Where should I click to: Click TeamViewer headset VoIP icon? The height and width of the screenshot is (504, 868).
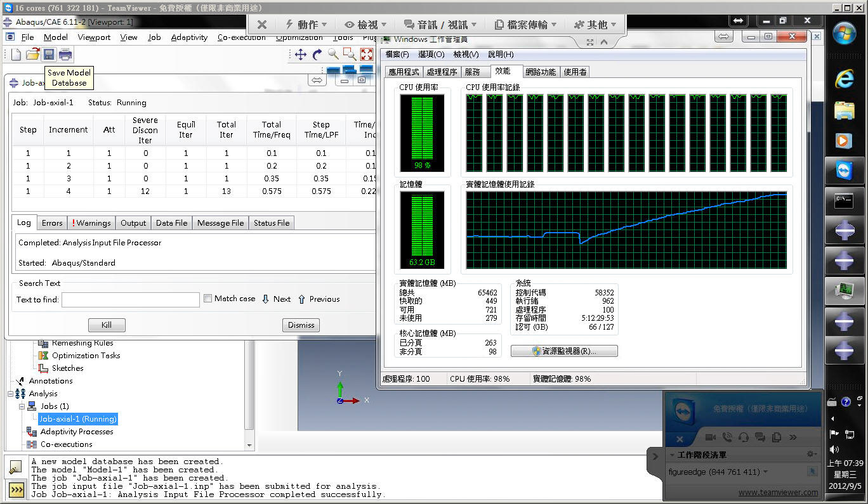point(744,437)
